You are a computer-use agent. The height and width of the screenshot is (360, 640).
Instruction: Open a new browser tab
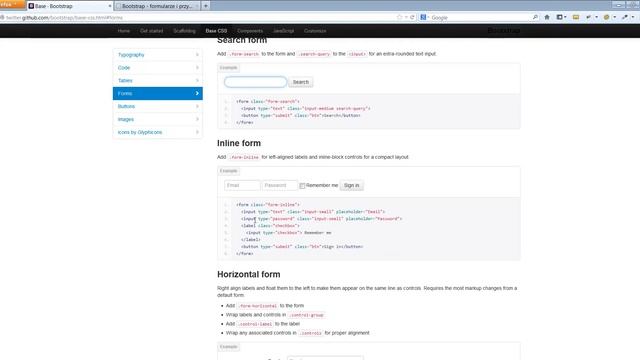point(206,6)
